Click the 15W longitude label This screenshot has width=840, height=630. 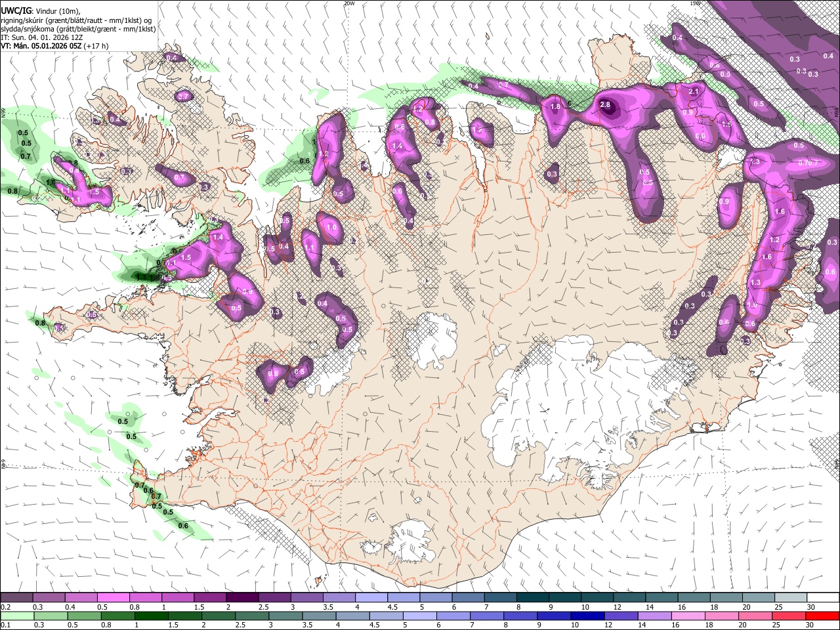[x=695, y=3]
